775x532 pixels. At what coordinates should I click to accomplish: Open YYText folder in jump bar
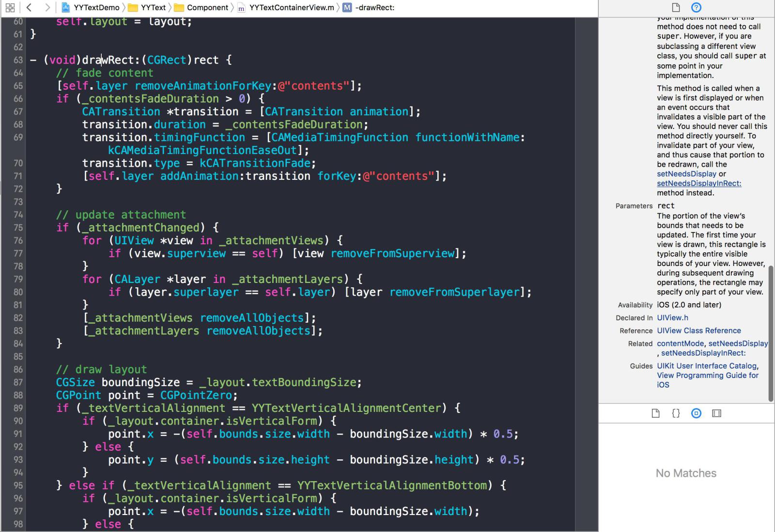(147, 7)
